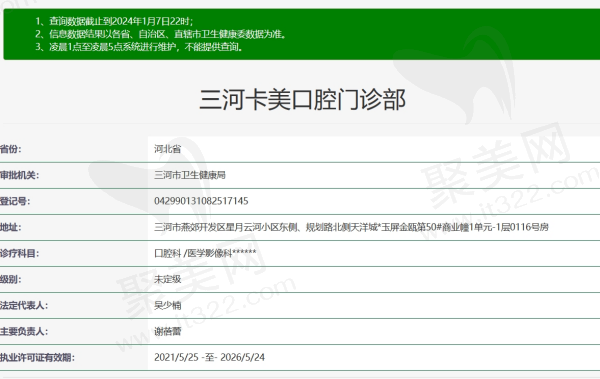Select the value 口腔科 /医学影像科
The height and width of the screenshot is (379, 600).
coord(205,253)
